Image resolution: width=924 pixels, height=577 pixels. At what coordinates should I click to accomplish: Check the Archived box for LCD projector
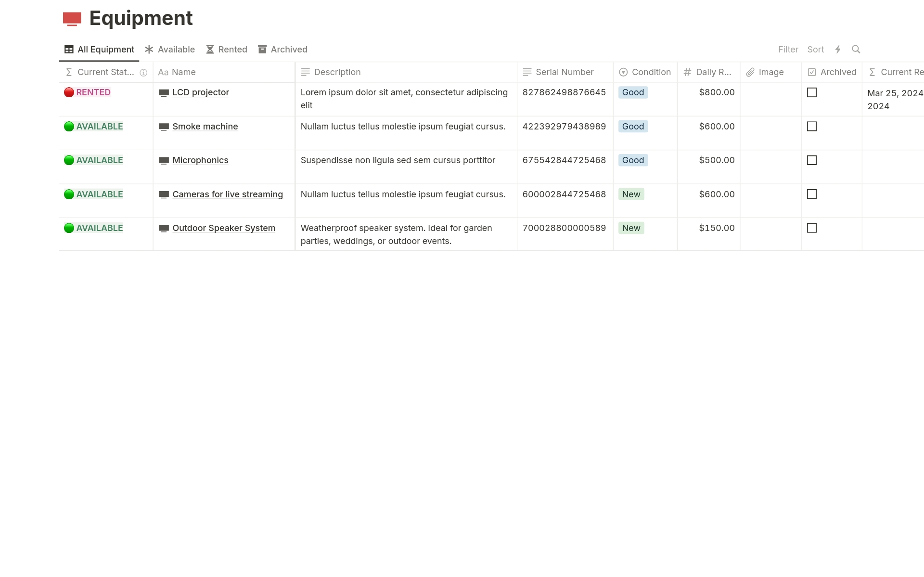pos(812,92)
